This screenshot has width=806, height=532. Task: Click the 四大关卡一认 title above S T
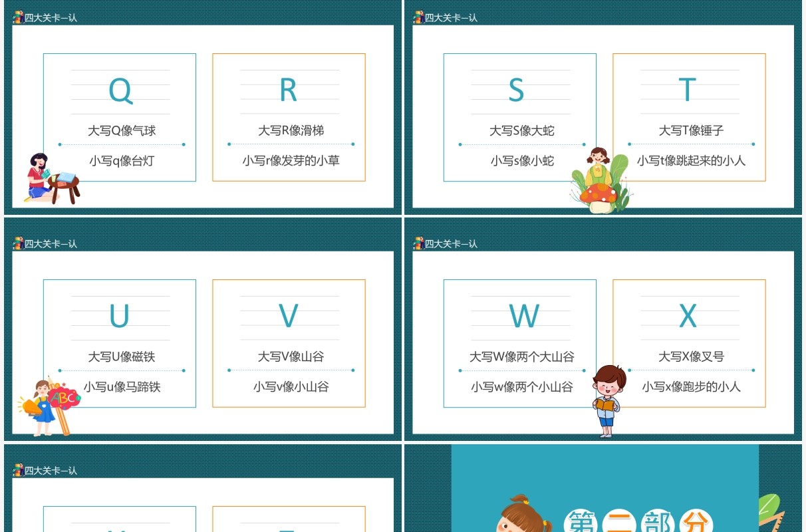pos(452,18)
